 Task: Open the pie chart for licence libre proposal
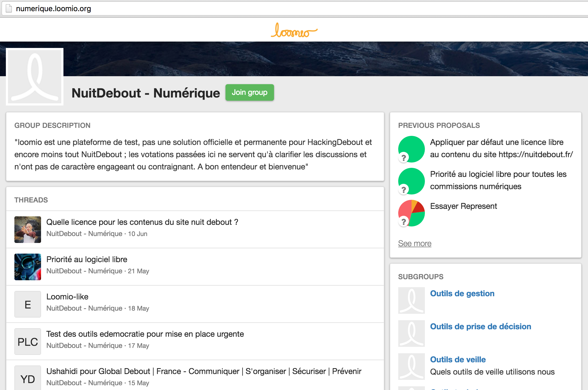pyautogui.click(x=411, y=149)
